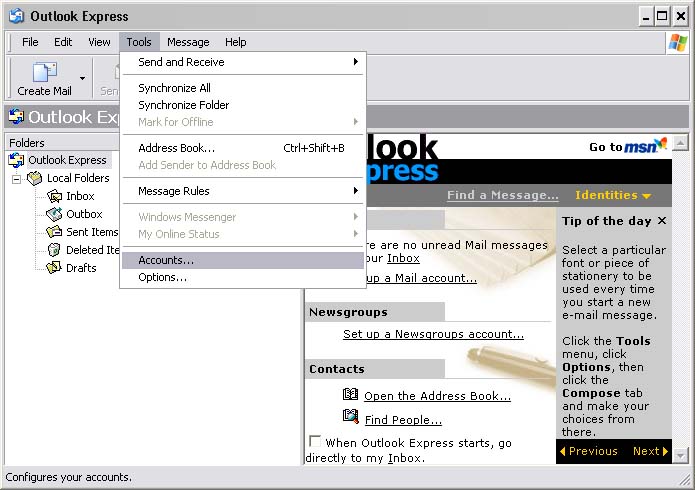The width and height of the screenshot is (695, 490).
Task: Click the MSN butterfly logo
Action: click(660, 143)
